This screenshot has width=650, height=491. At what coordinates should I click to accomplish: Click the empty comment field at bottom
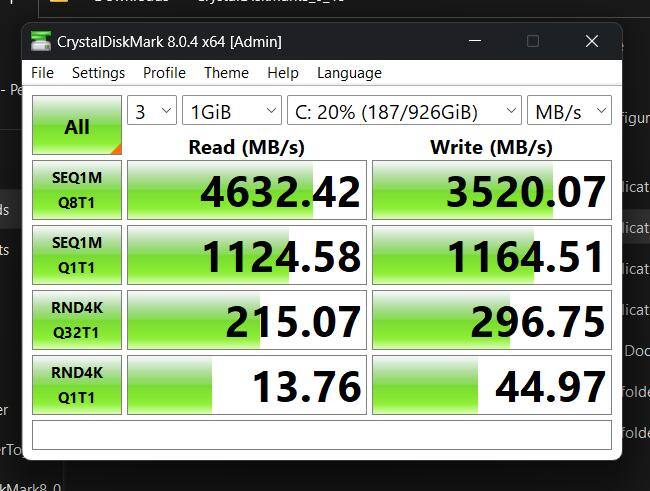pos(321,435)
